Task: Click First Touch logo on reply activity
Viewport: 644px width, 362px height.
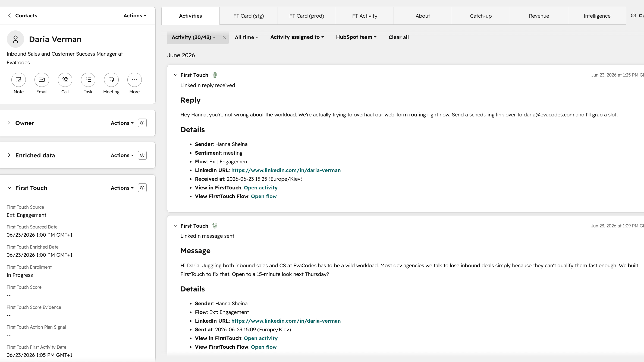Action: point(215,75)
